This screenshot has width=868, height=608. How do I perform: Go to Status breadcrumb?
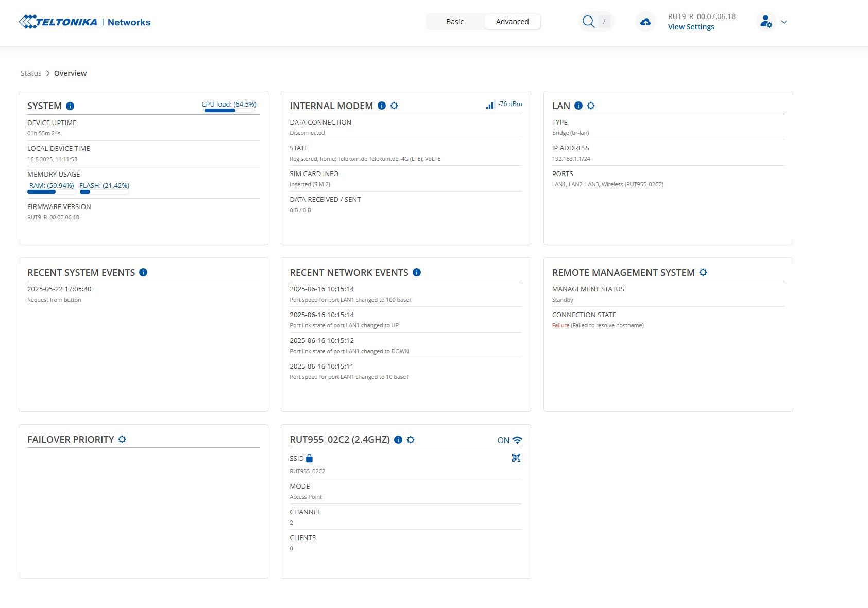click(31, 73)
